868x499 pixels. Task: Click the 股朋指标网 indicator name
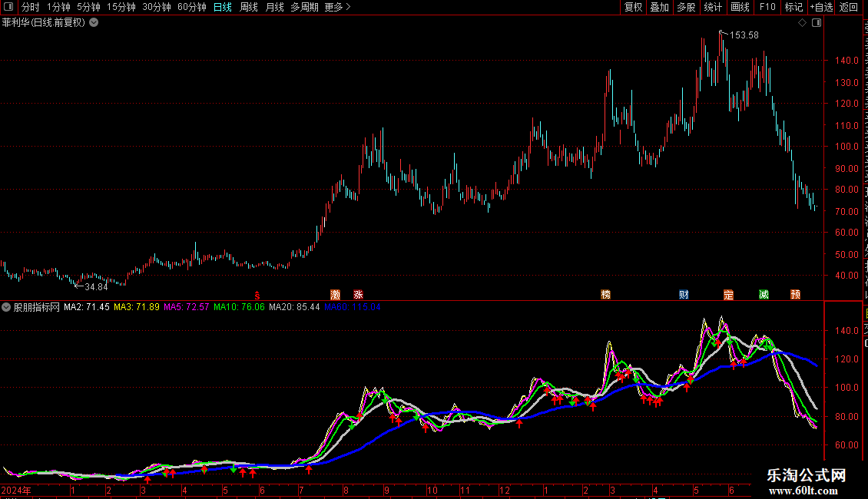click(37, 307)
